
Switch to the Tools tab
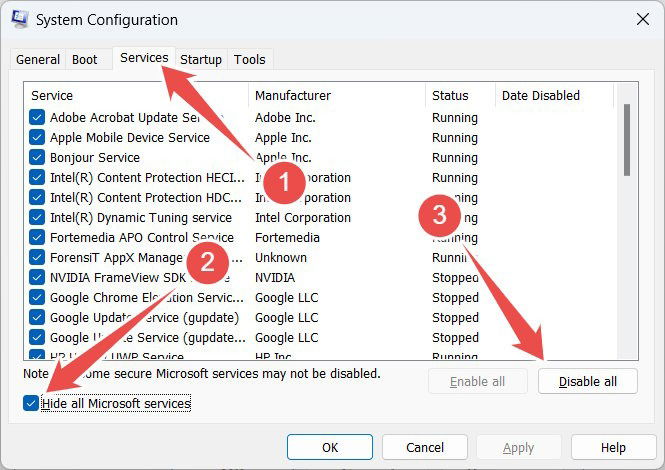click(249, 59)
